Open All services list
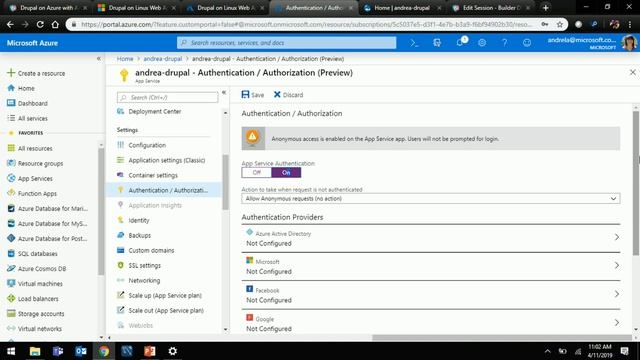 (32, 118)
